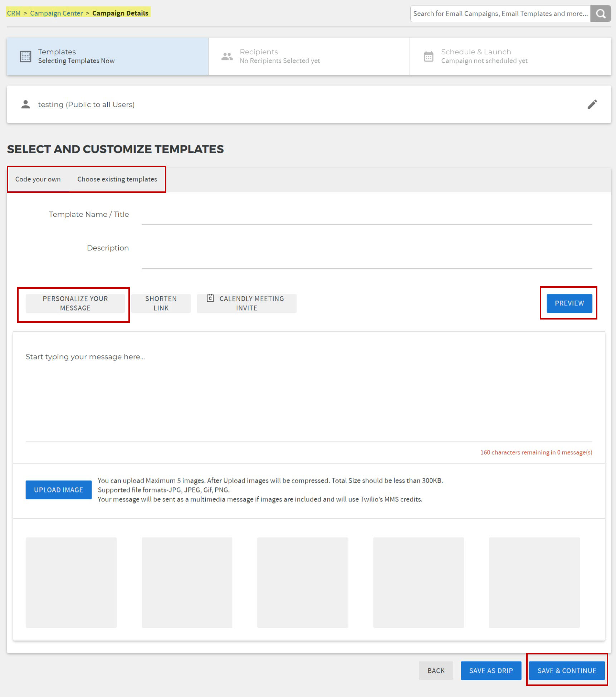The height and width of the screenshot is (697, 616).
Task: Click the Calendly icon in meeting invite button
Action: [210, 298]
